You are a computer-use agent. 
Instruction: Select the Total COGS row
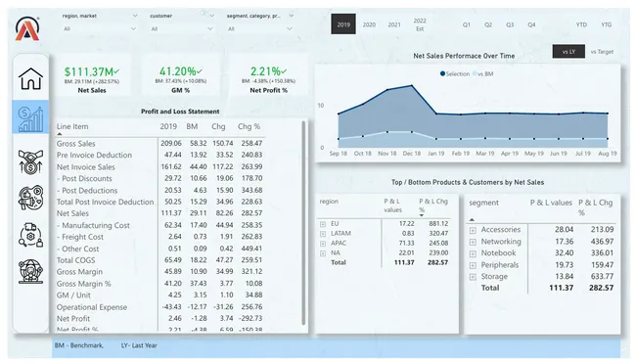(x=159, y=260)
